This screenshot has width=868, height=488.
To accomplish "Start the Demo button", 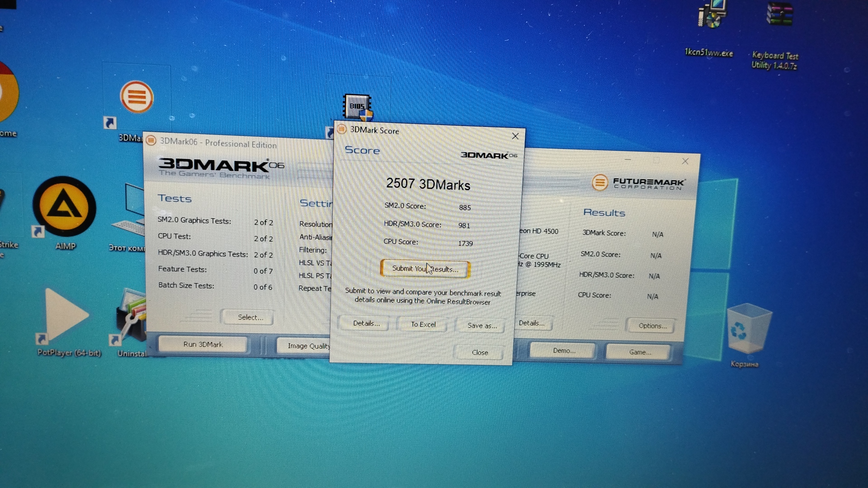I will 563,351.
